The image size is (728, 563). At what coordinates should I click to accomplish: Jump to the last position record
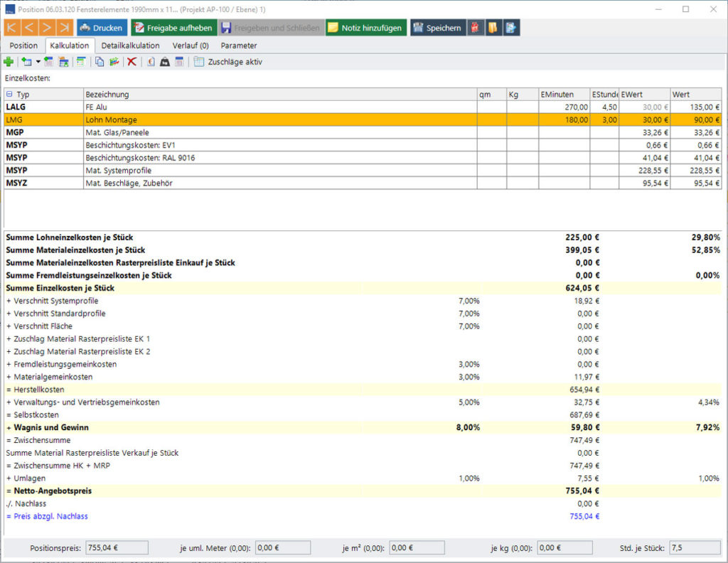(65, 28)
